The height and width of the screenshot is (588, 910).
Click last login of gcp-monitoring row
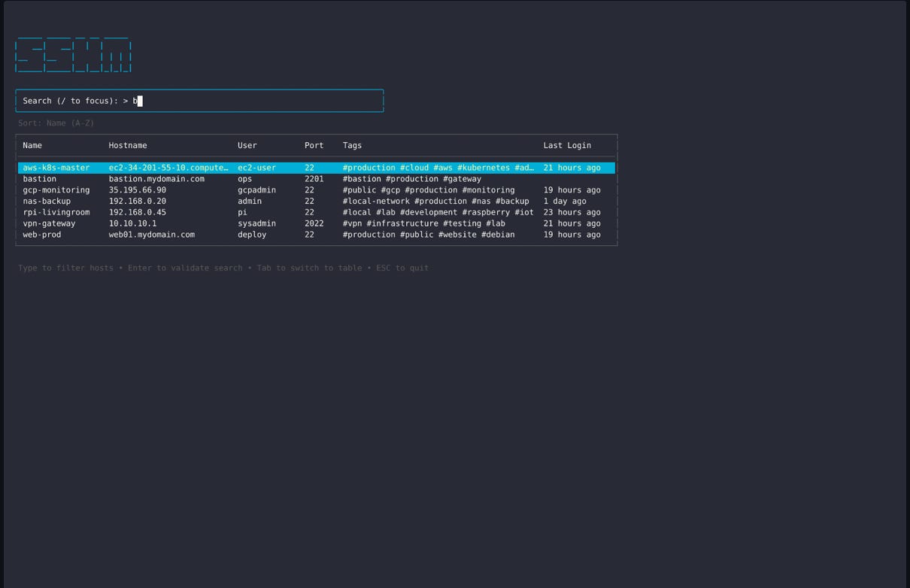click(x=572, y=190)
